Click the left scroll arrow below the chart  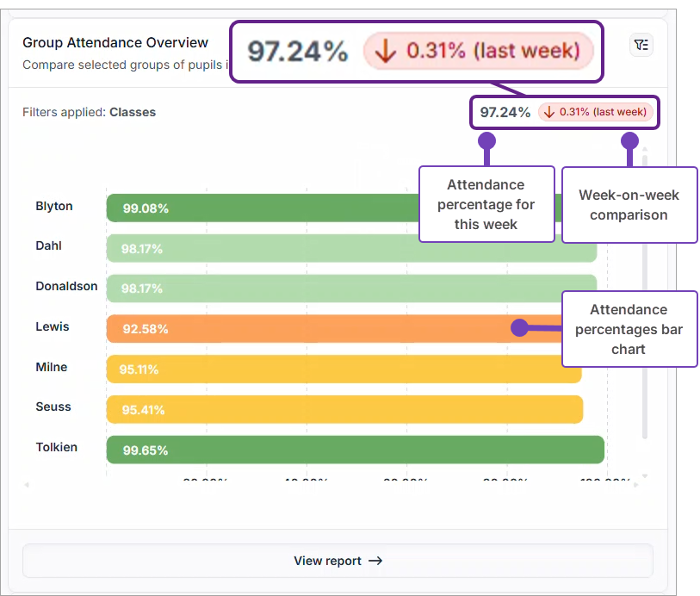(26, 484)
